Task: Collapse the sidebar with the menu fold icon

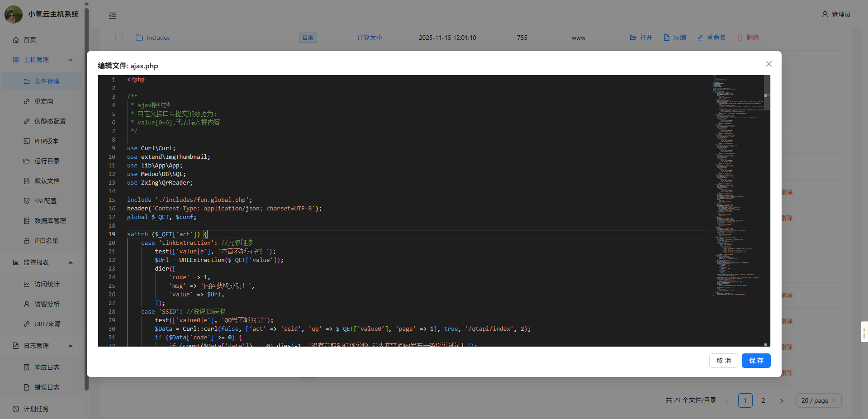Action: 113,16
